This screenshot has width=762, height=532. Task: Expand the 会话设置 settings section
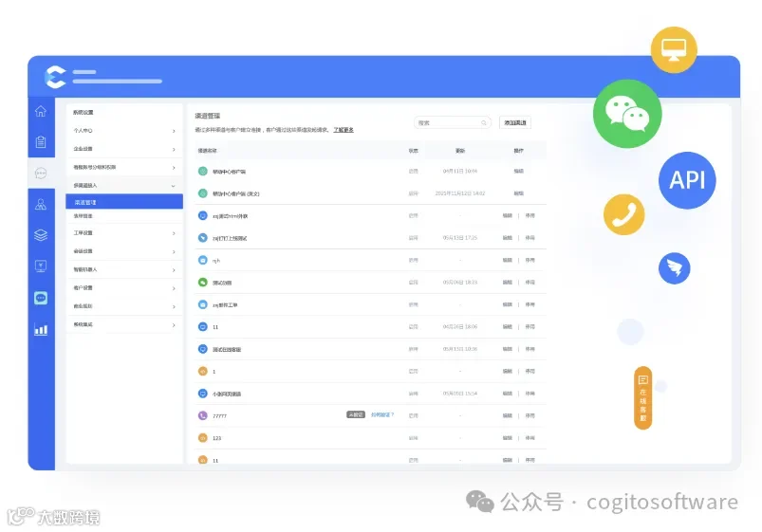click(124, 251)
